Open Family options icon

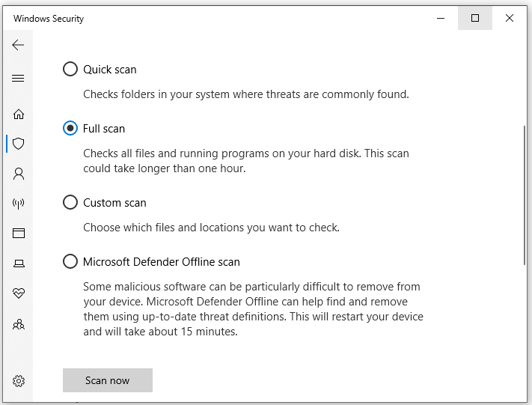click(19, 325)
